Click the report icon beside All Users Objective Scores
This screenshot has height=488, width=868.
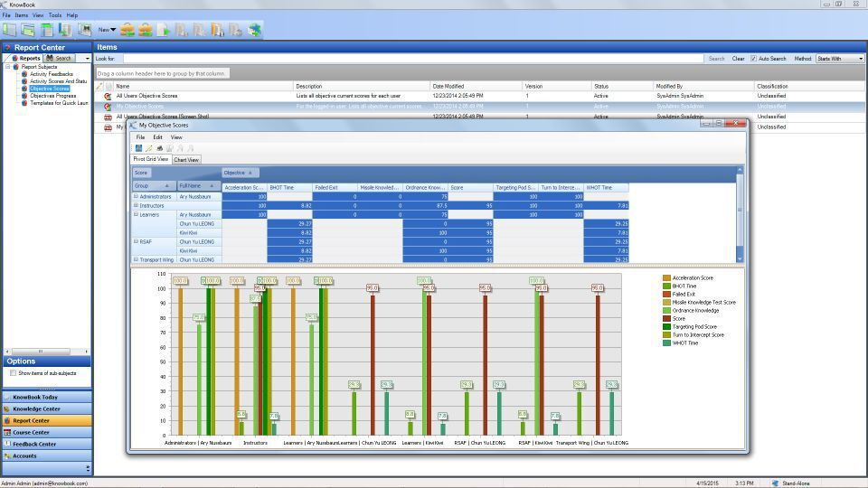tap(108, 96)
